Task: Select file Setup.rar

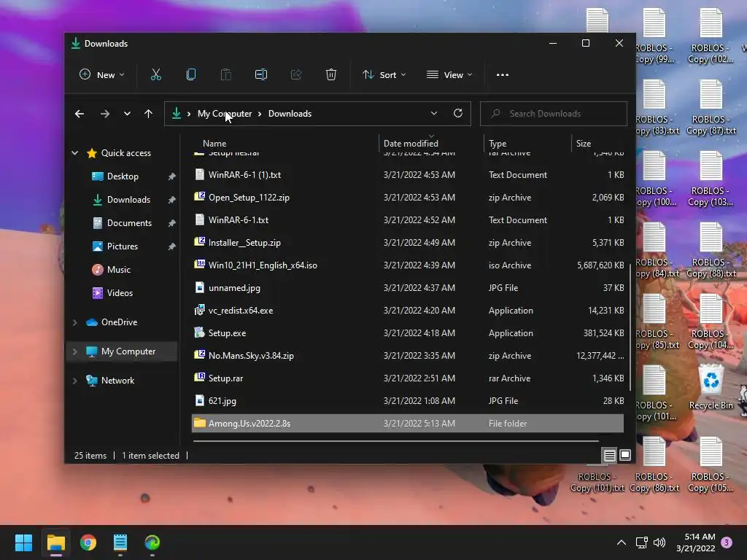Action: (x=408, y=378)
